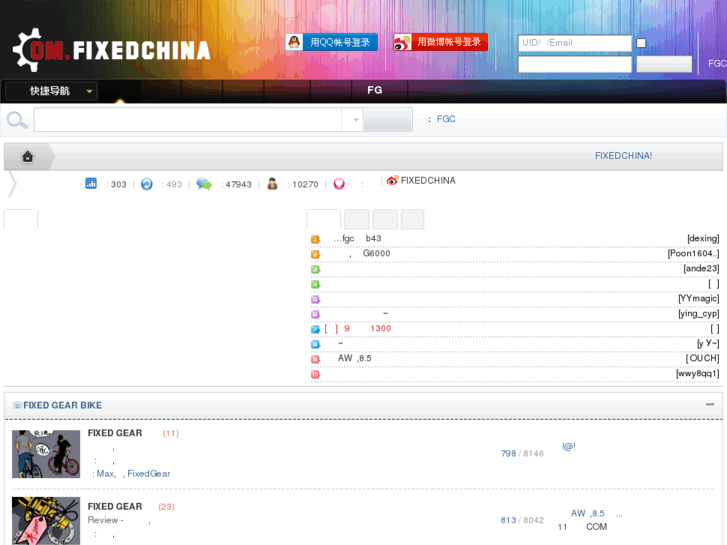The width and height of the screenshot is (727, 545).
Task: Click the blue circular icon near 493
Action: click(x=147, y=184)
